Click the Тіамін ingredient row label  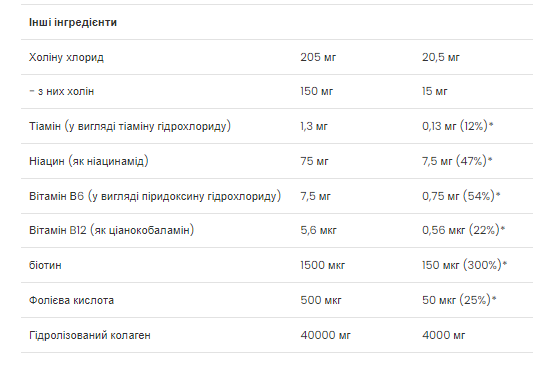pos(130,126)
